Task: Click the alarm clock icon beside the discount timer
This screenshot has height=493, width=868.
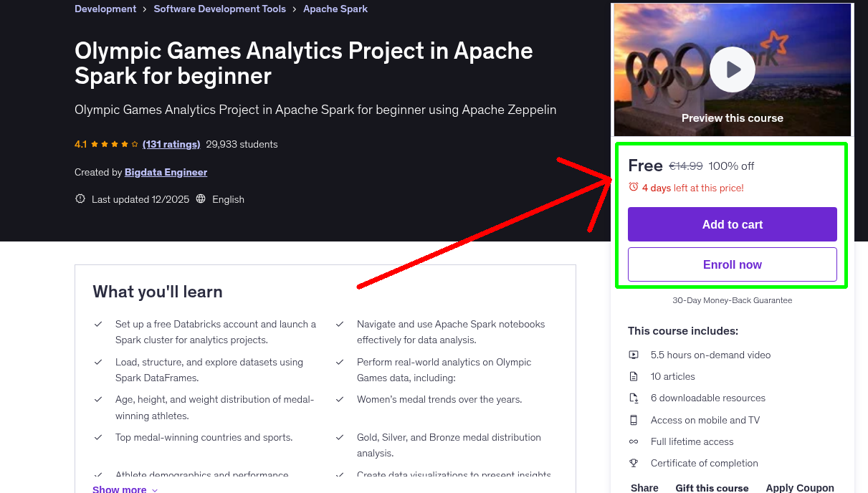Action: pos(632,186)
